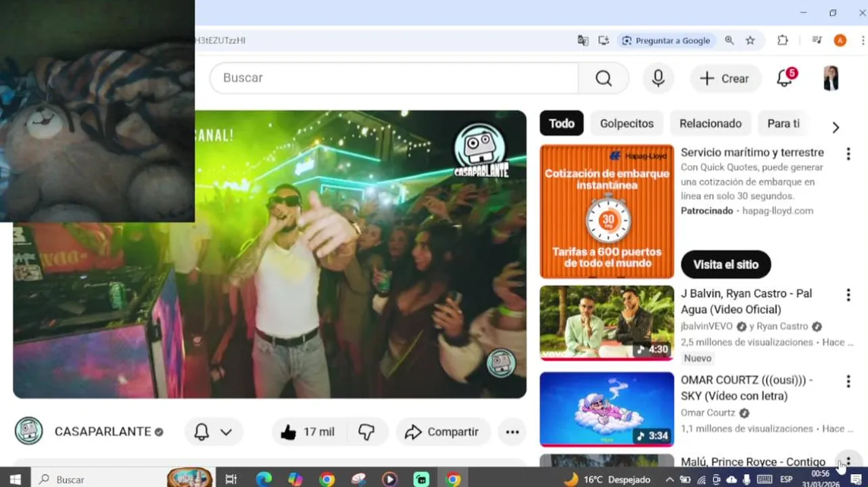The image size is (868, 487).
Task: Open Chrome extensions puzzle icon
Action: [783, 41]
